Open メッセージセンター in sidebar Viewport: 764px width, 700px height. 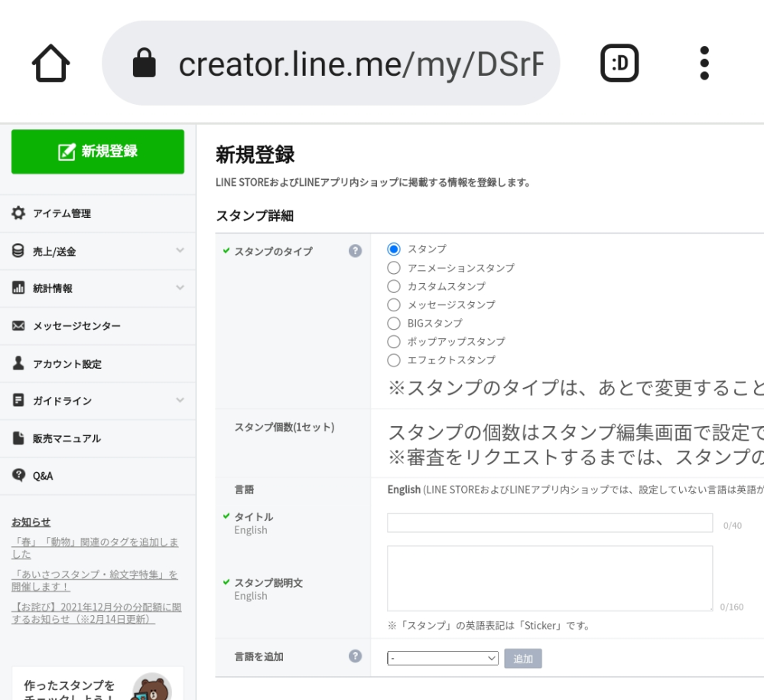[76, 326]
